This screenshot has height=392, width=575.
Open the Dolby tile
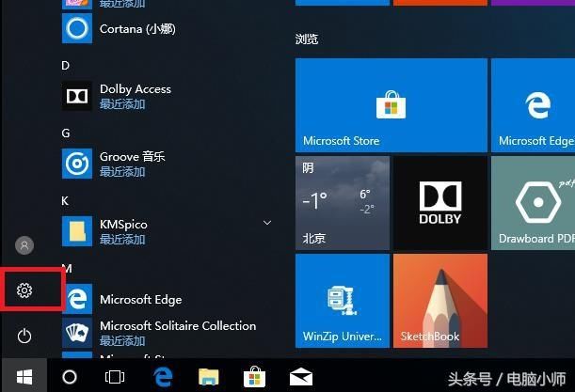tap(440, 203)
